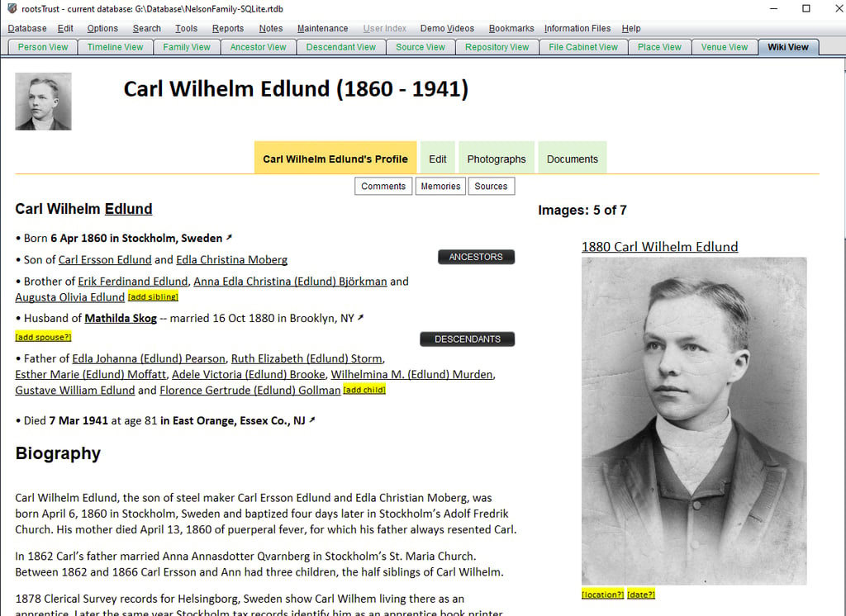
Task: Open the 1880 Carl Wilhelm Edlund image link
Action: pos(659,247)
